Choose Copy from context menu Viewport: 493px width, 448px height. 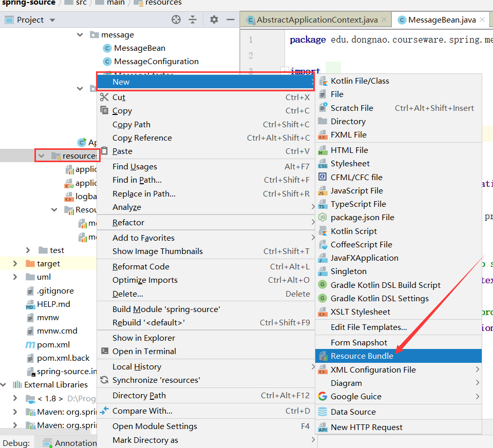click(206, 110)
